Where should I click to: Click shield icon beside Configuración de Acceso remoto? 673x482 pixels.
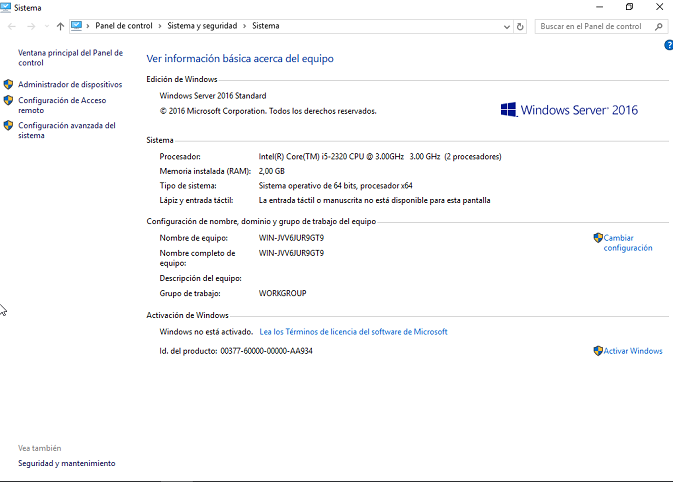(8, 100)
